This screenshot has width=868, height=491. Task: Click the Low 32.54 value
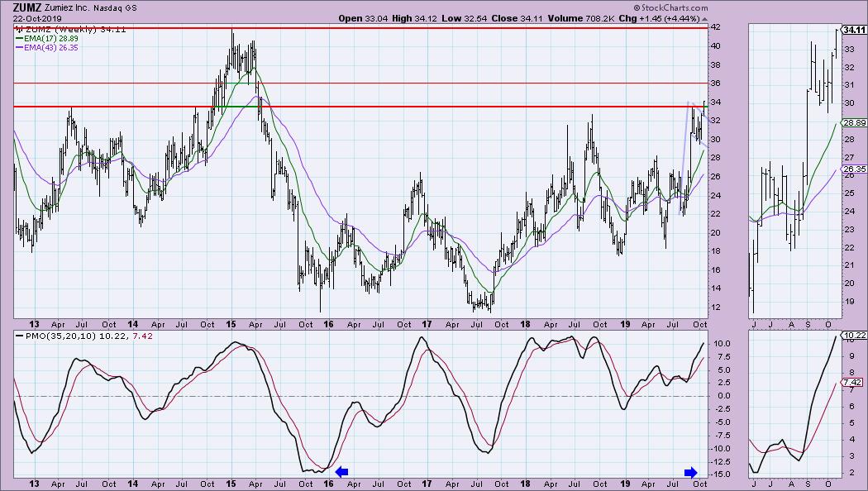[464, 18]
